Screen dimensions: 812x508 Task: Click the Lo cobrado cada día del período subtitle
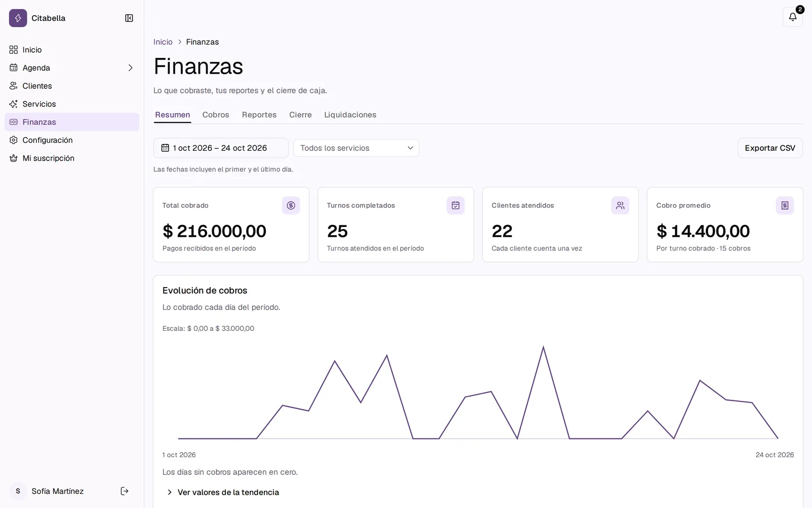click(x=221, y=307)
